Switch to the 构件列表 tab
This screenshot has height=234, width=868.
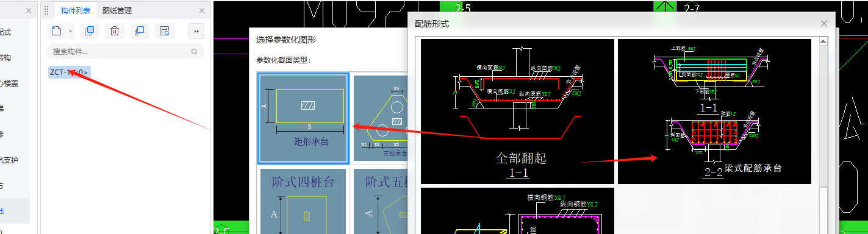coord(76,10)
